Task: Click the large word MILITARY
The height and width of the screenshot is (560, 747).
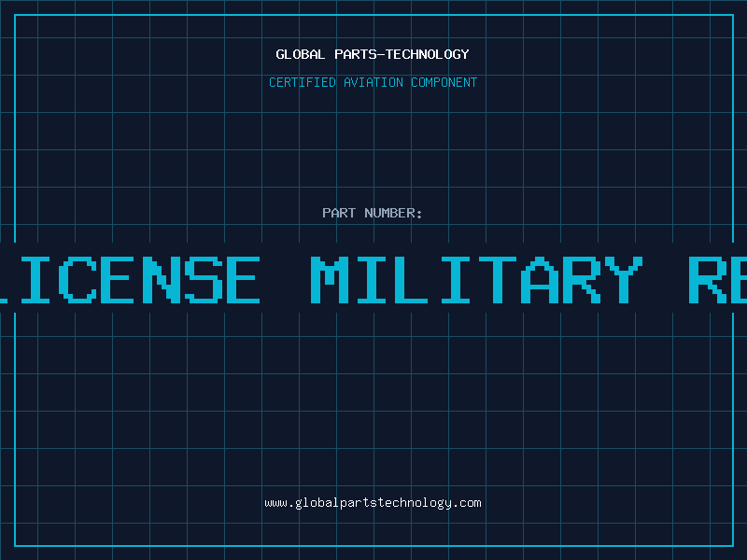Action: click(477, 280)
